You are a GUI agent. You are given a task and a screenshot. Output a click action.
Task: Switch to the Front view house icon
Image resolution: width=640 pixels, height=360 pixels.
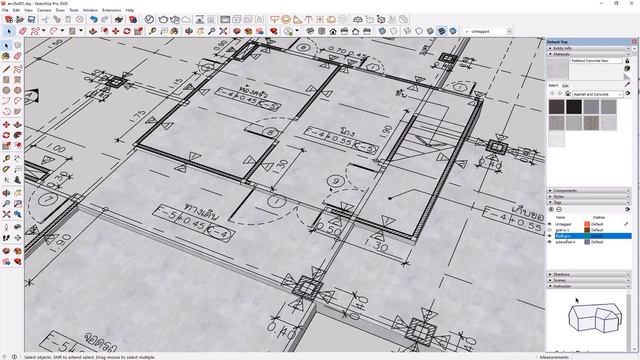(x=333, y=31)
